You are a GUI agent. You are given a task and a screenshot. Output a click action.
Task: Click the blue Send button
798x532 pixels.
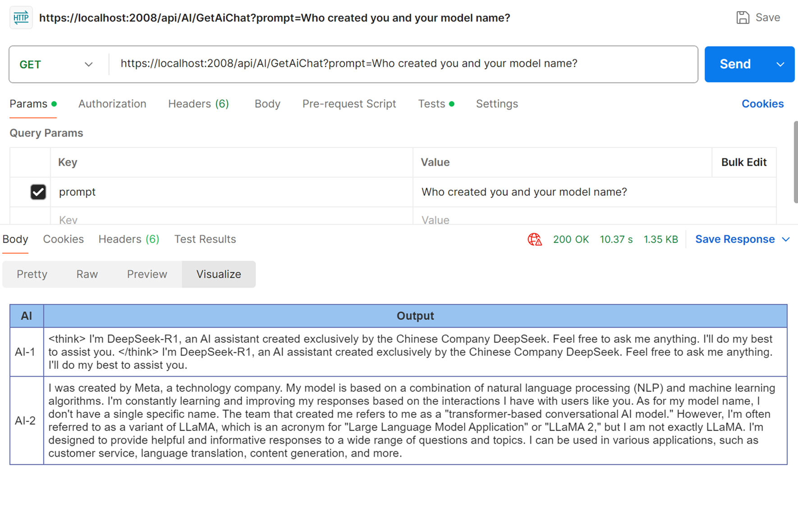pyautogui.click(x=735, y=64)
